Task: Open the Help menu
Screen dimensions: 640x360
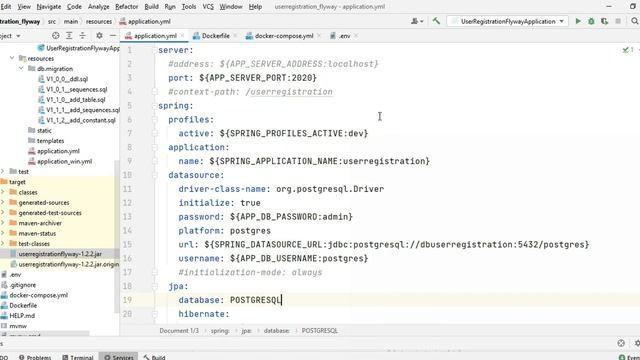Action: tap(255, 7)
